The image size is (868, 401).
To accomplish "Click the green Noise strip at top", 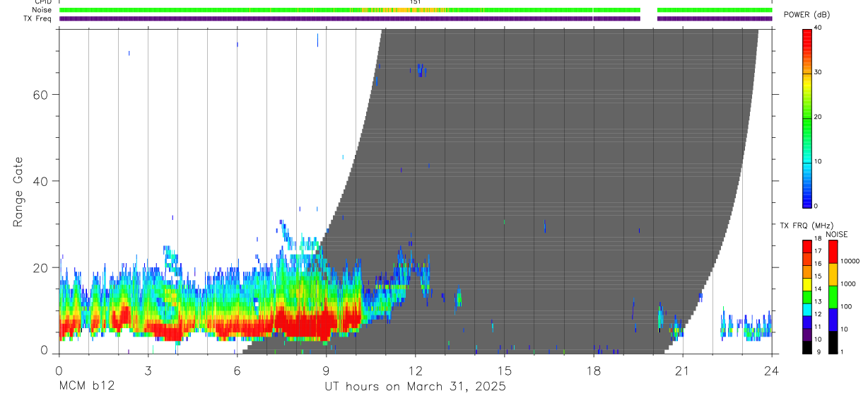I will click(x=416, y=10).
